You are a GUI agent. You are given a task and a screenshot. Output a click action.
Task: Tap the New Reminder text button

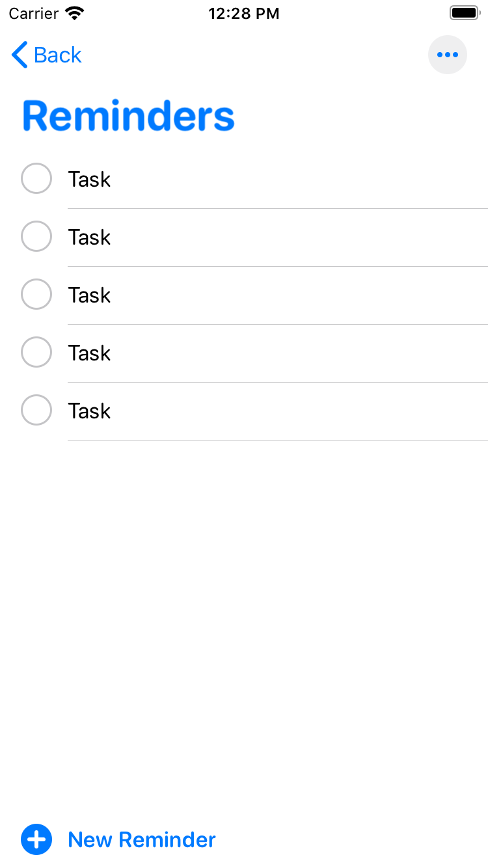point(142,839)
